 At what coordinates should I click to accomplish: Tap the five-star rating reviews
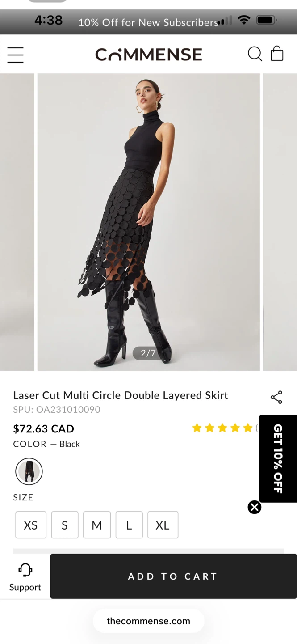222,428
